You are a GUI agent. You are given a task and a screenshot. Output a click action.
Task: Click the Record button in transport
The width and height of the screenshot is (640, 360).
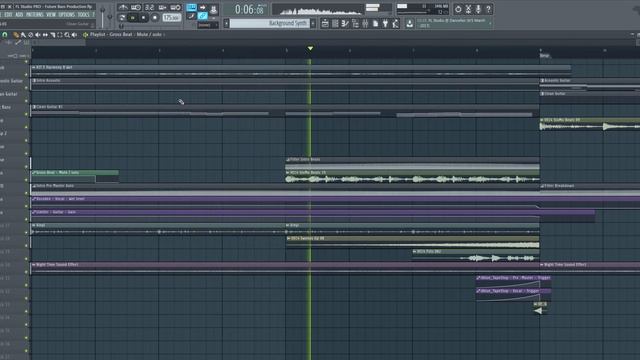(x=155, y=18)
